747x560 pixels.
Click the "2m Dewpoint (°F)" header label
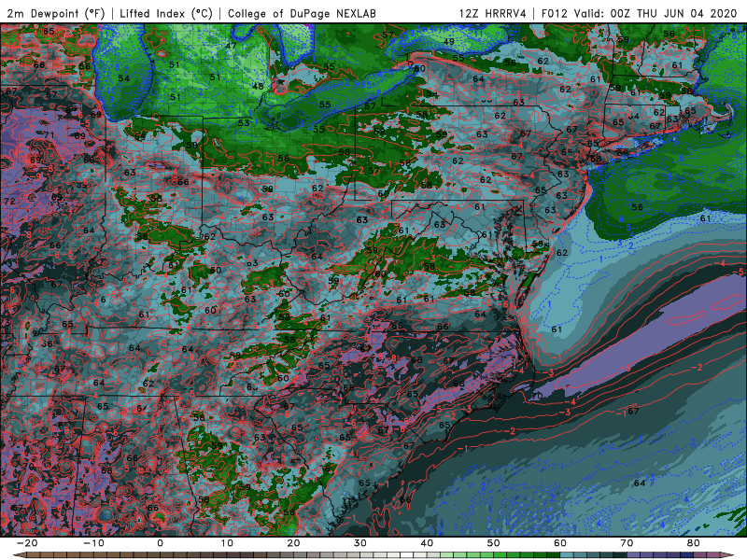click(56, 13)
